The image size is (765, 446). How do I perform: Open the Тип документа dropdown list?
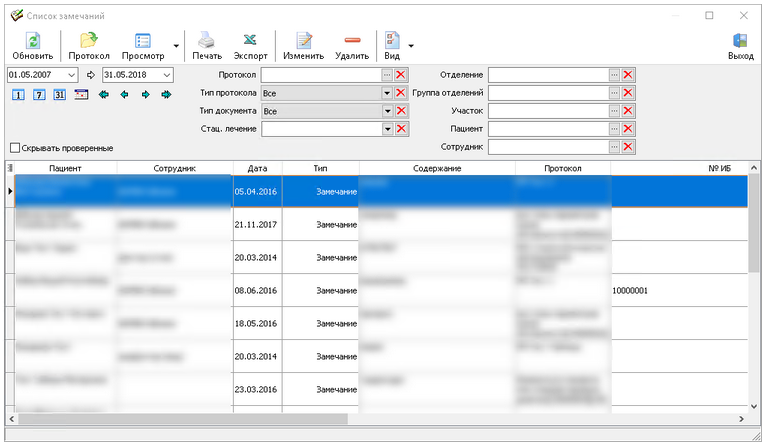click(x=386, y=111)
